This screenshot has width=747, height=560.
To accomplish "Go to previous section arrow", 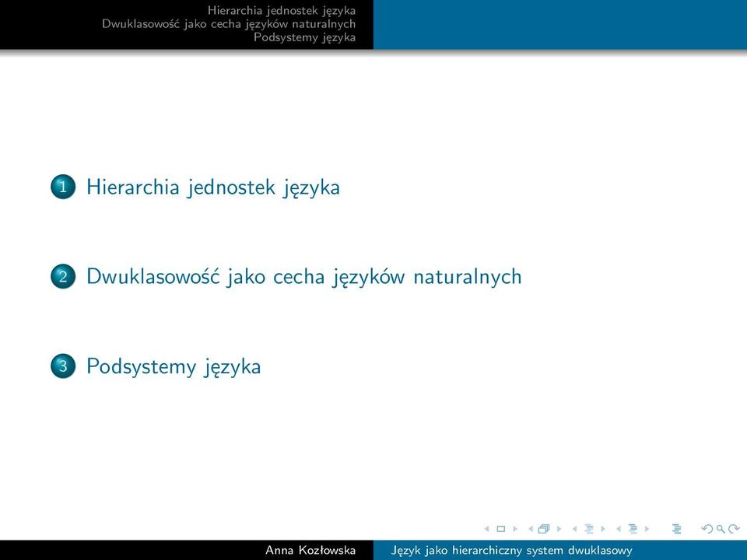I will click(x=619, y=529).
